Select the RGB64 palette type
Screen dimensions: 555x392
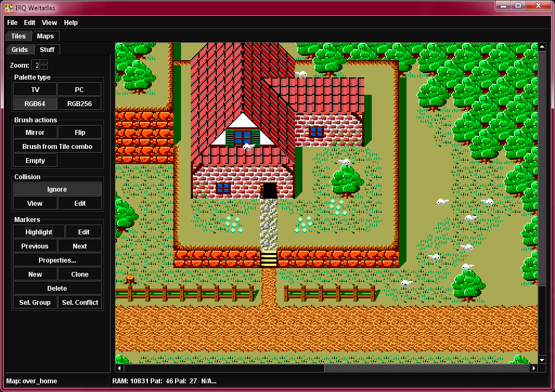pyautogui.click(x=35, y=103)
